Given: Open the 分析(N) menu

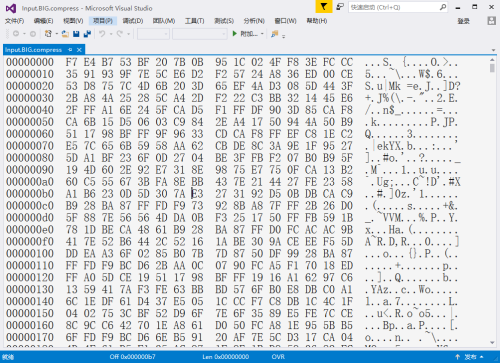Looking at the screenshot, I should (254, 21).
